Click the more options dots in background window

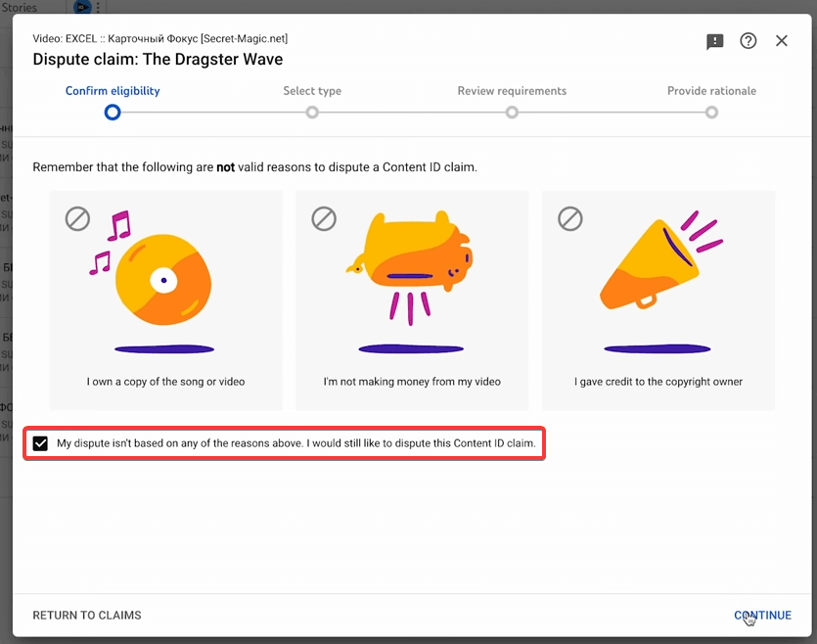[98, 7]
